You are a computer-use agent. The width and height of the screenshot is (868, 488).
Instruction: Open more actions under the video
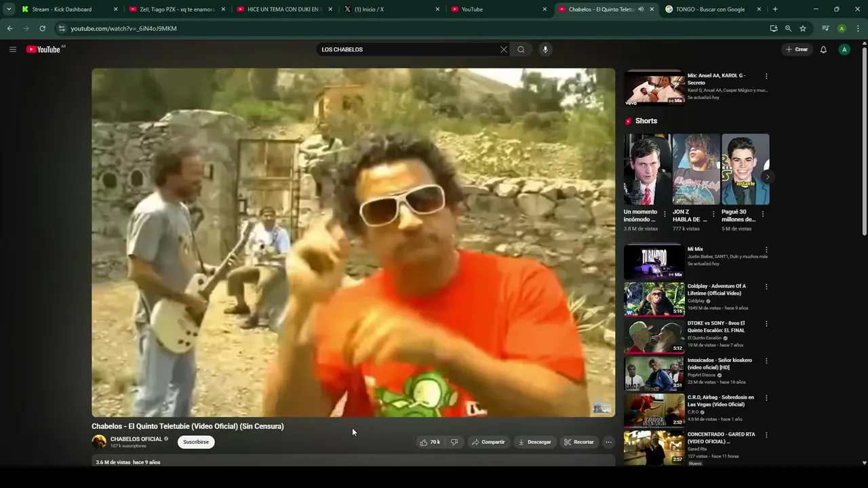608,442
